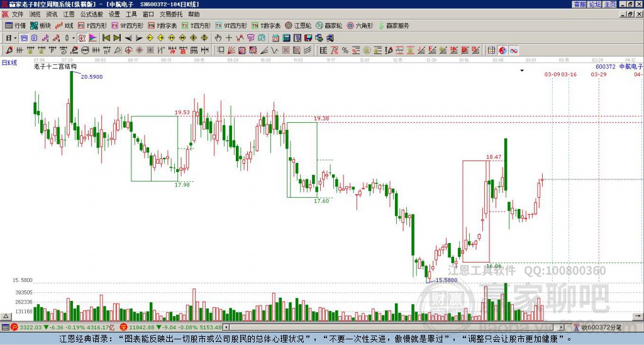The height and width of the screenshot is (345, 644).
Task: Open the 赢家轮 winner wheel
Action: [329, 25]
